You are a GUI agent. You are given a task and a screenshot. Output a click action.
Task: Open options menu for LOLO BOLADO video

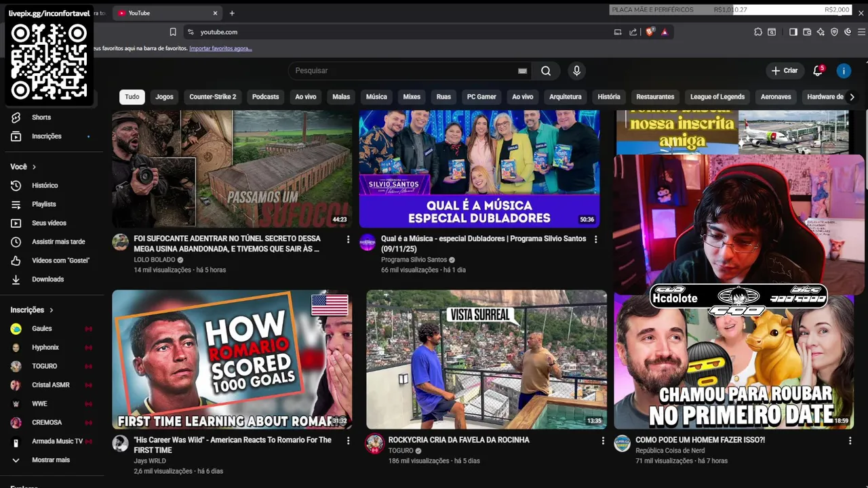tap(349, 239)
